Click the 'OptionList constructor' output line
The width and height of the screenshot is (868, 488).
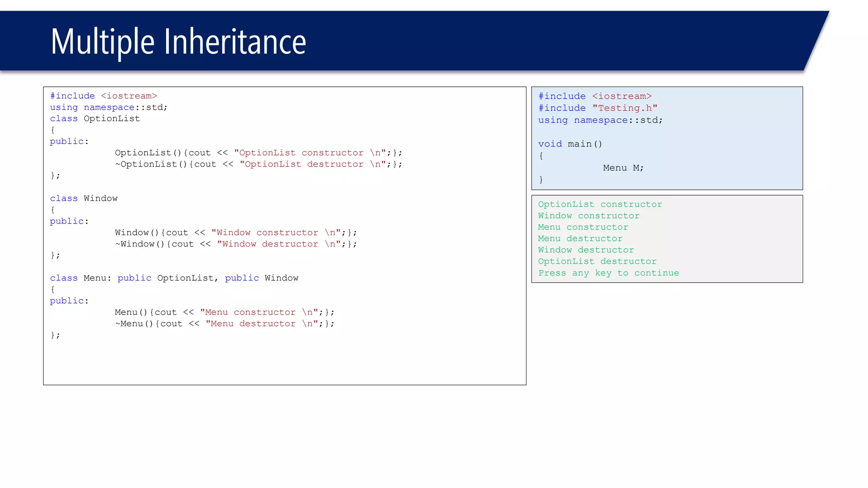click(600, 205)
